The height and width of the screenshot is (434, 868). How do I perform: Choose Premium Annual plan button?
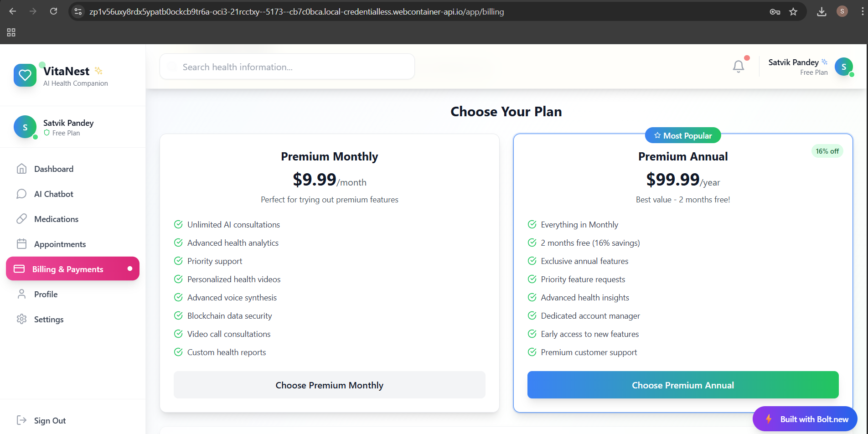683,385
